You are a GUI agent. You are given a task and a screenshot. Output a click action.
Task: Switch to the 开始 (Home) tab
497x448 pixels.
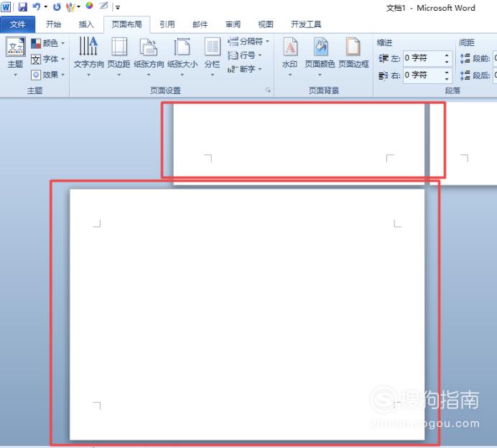point(53,24)
